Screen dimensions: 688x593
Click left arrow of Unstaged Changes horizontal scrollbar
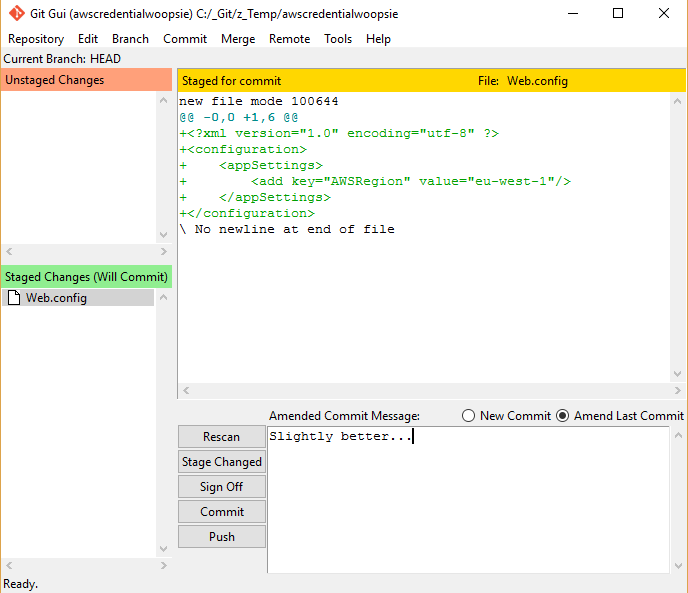(x=9, y=252)
